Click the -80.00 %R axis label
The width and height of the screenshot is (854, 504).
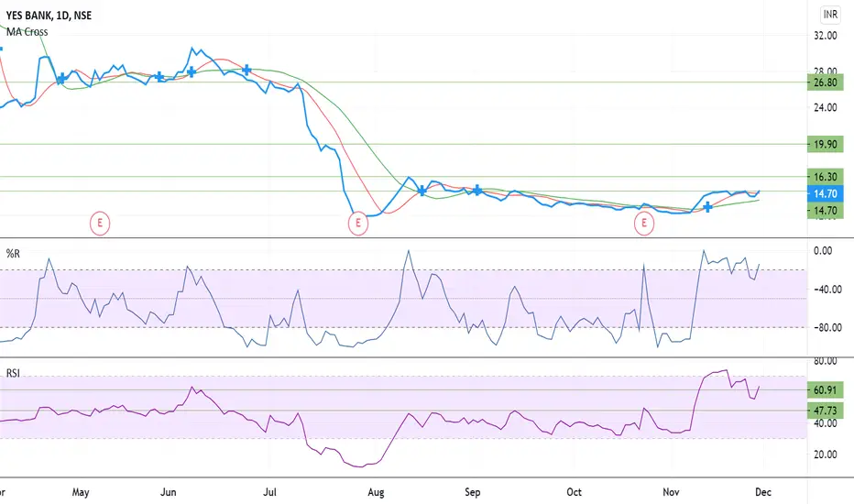pyautogui.click(x=827, y=327)
